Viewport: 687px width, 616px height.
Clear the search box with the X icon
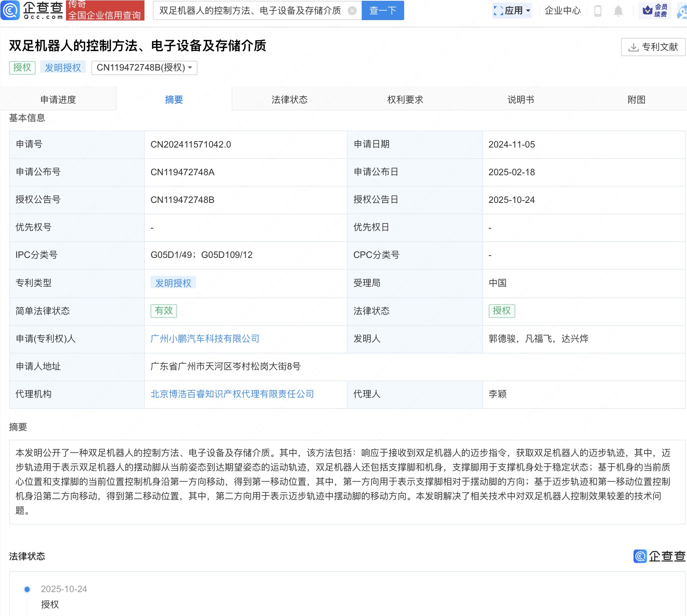click(352, 11)
